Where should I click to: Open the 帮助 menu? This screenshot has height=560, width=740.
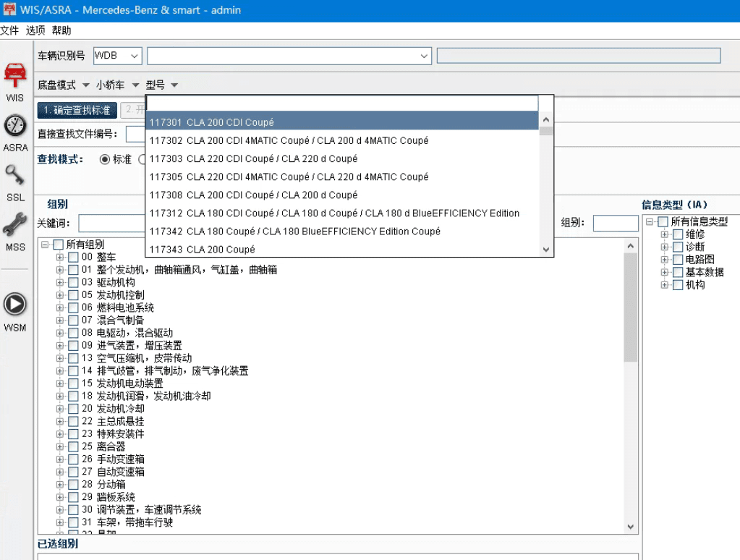[61, 30]
